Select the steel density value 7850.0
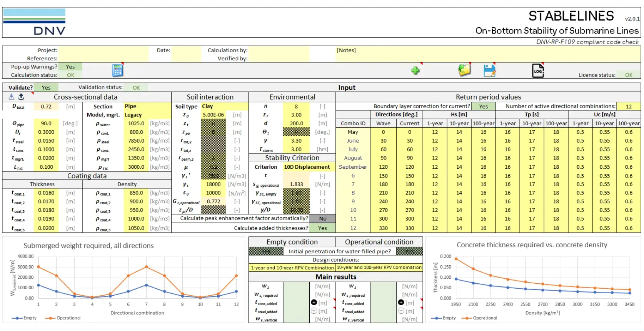644x331 pixels. click(136, 141)
